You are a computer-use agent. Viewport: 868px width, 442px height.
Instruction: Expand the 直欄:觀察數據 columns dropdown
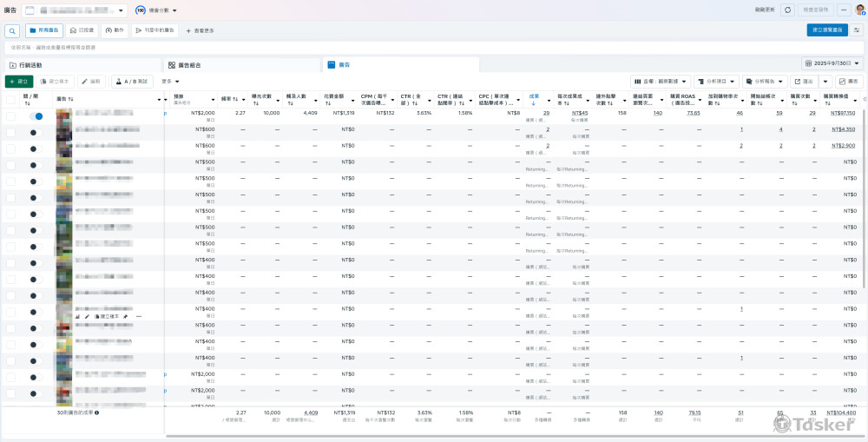click(660, 81)
